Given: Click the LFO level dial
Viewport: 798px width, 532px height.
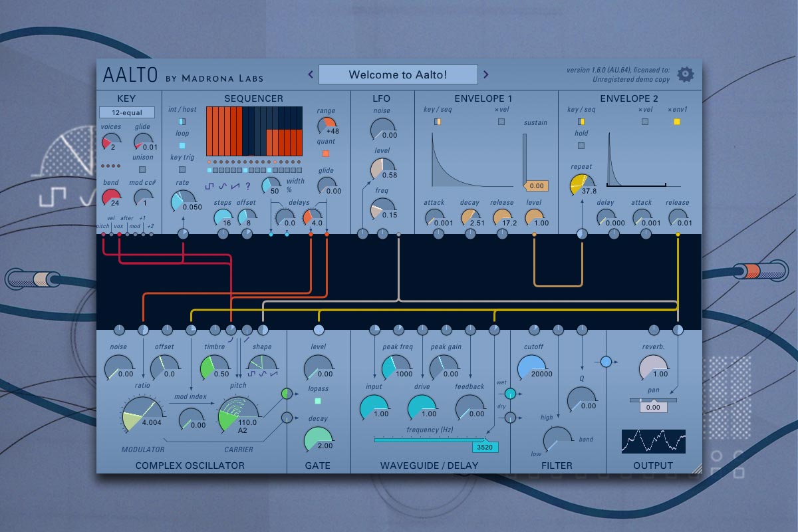Looking at the screenshot, I should (382, 171).
